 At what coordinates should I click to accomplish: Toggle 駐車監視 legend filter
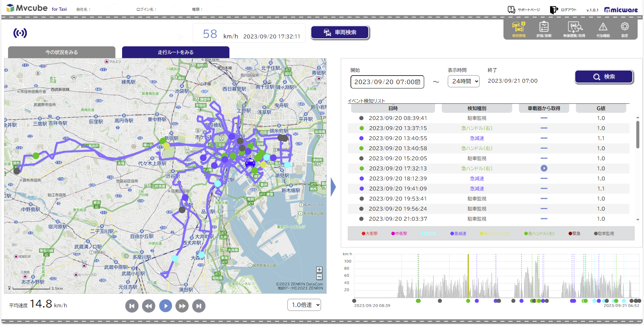(604, 233)
